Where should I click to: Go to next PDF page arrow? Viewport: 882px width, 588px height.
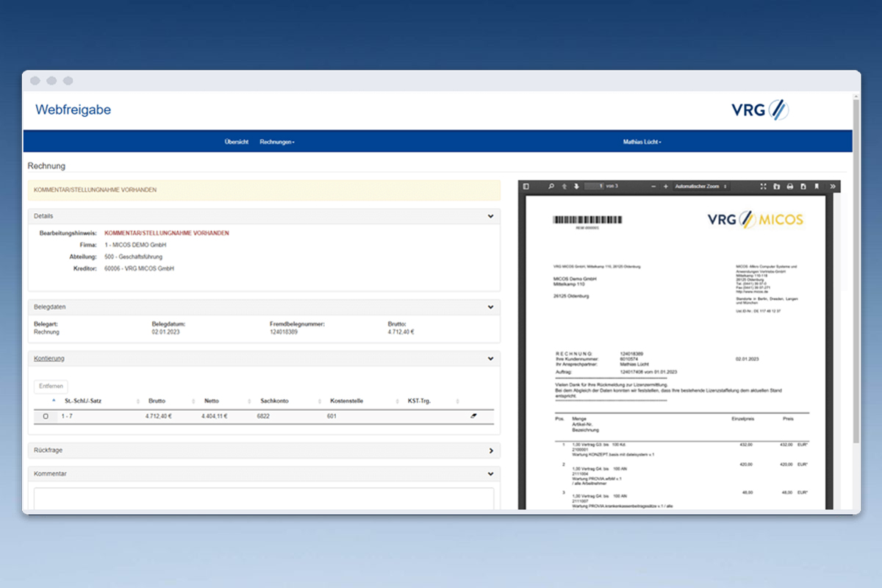(x=577, y=187)
